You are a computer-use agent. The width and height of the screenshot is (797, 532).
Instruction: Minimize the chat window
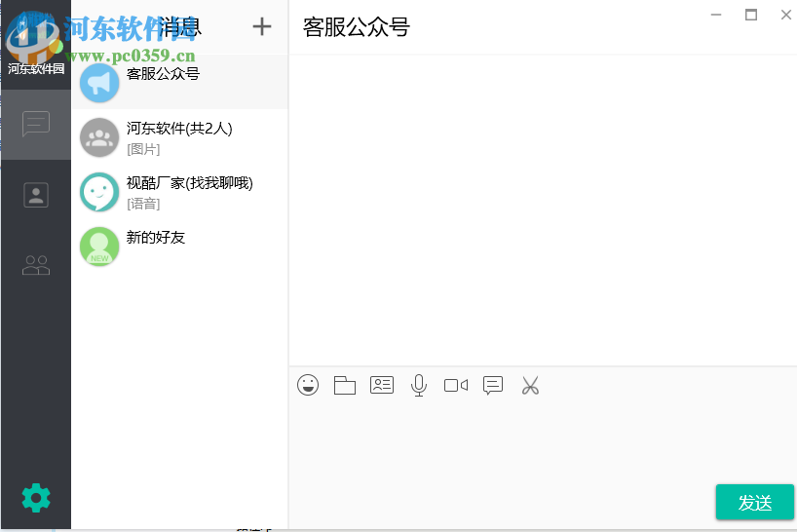[716, 15]
